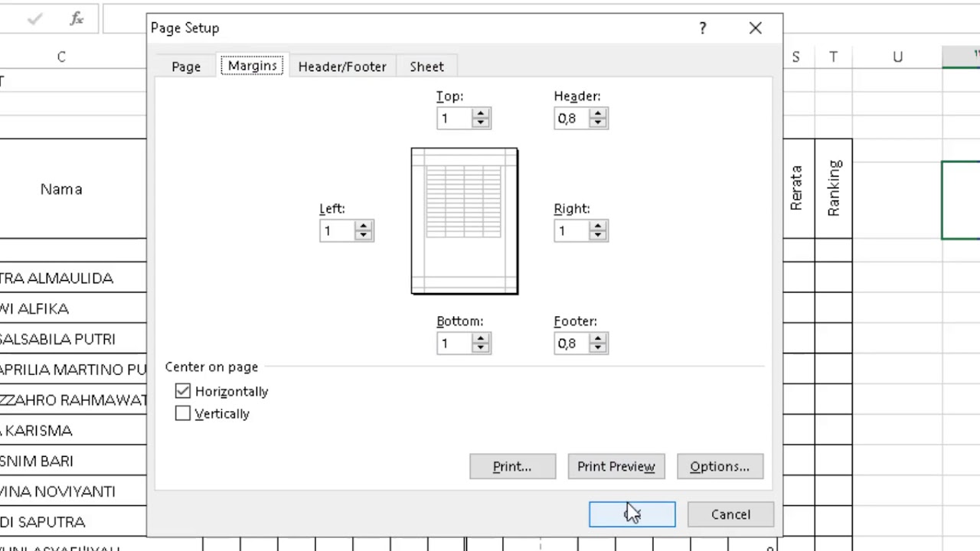Click the Options... button
980x551 pixels.
[720, 466]
